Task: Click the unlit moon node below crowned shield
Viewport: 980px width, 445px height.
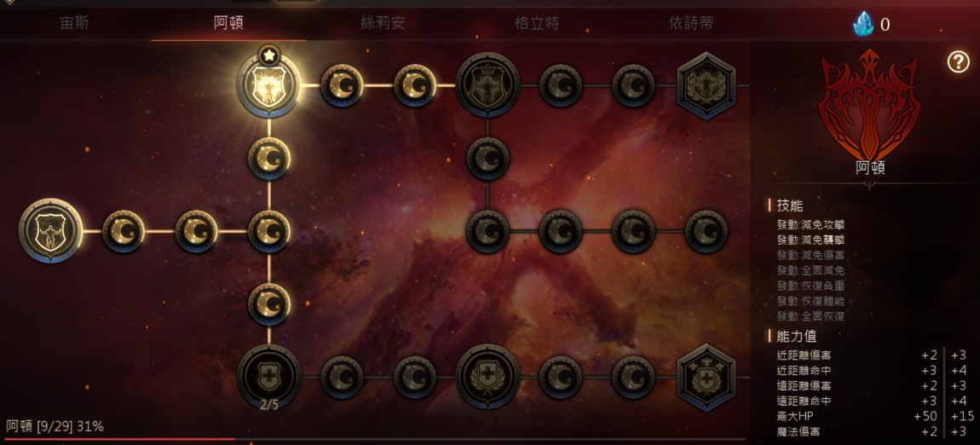Action: (487, 159)
